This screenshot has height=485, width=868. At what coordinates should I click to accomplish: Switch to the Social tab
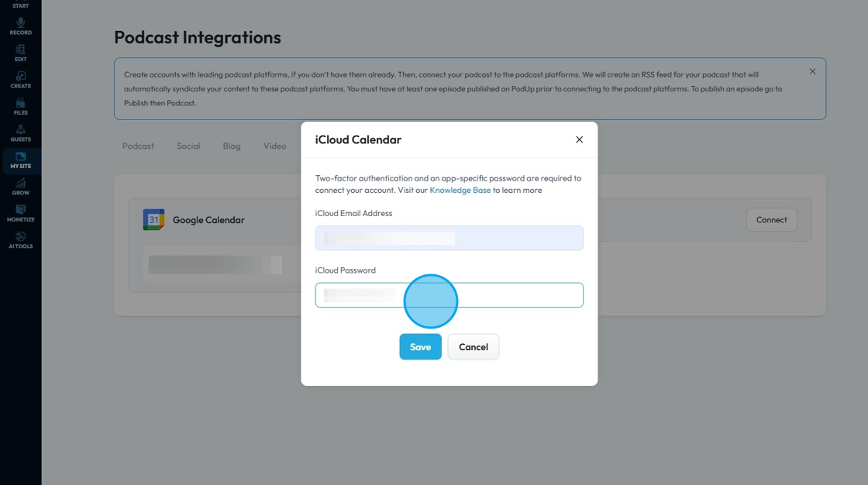coord(188,146)
